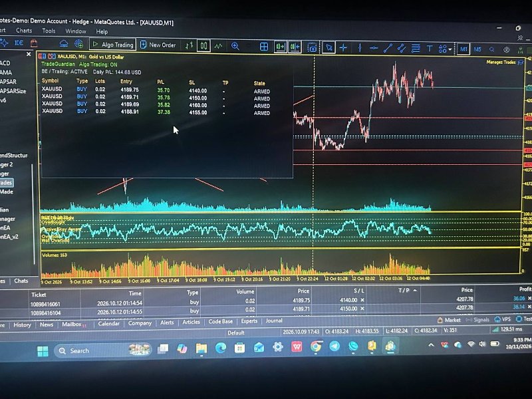Switch chart to bar chart view

(x=189, y=45)
